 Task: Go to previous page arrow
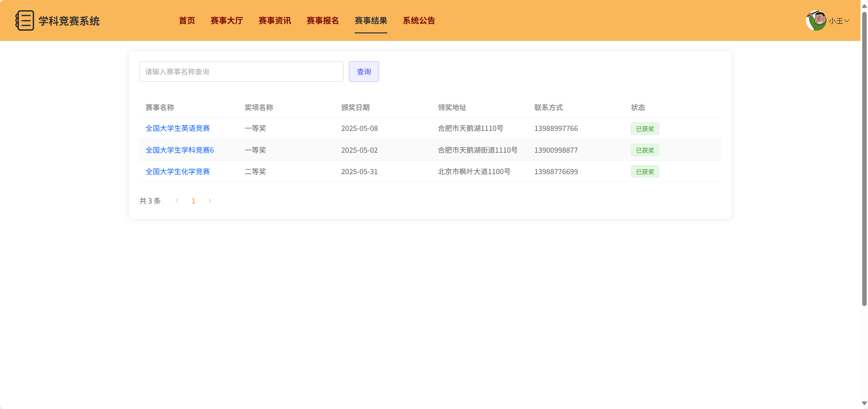click(177, 200)
